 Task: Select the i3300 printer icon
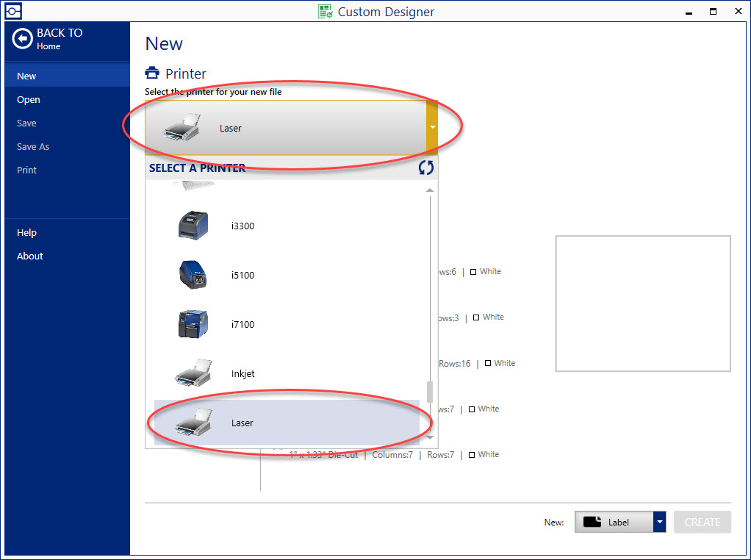[x=194, y=226]
